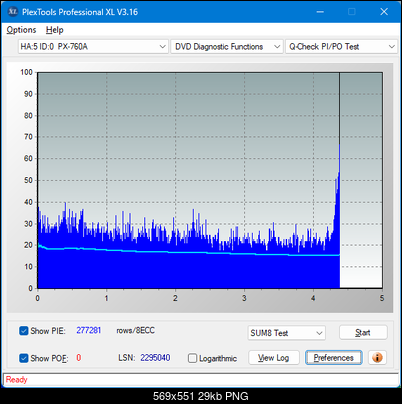Click the Ready status bar text
The image size is (402, 404).
(x=16, y=379)
